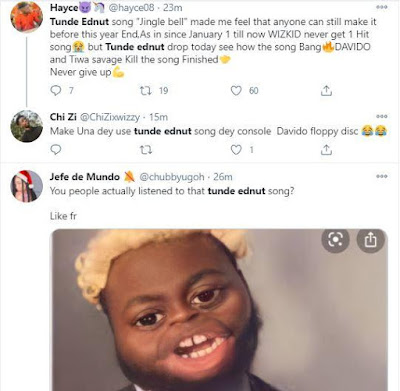The width and height of the screenshot is (400, 391).
Task: Open more options on Jefe de Mundo's tweet
Action: (382, 176)
